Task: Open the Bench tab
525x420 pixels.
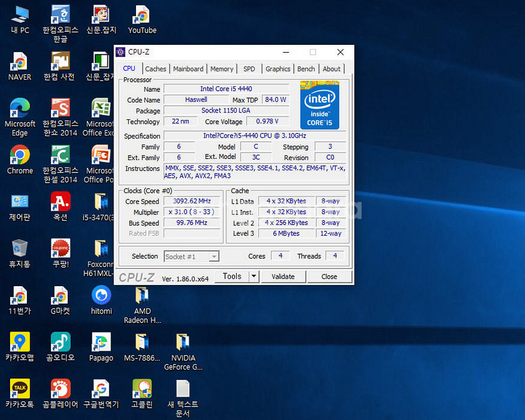Action: click(x=306, y=69)
